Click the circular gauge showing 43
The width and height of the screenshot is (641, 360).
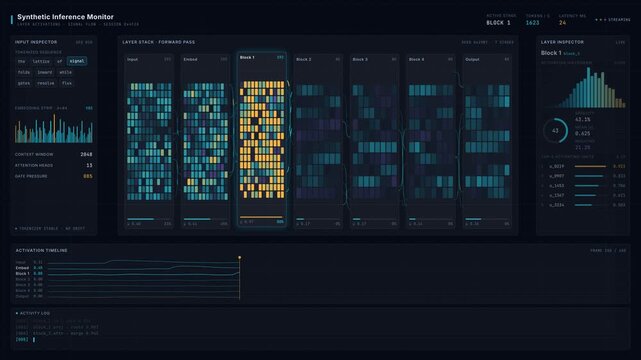(555, 131)
